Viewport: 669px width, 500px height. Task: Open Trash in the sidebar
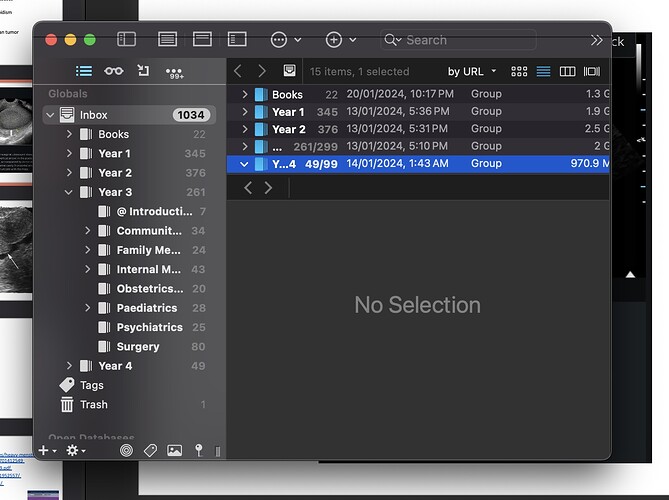pos(93,405)
